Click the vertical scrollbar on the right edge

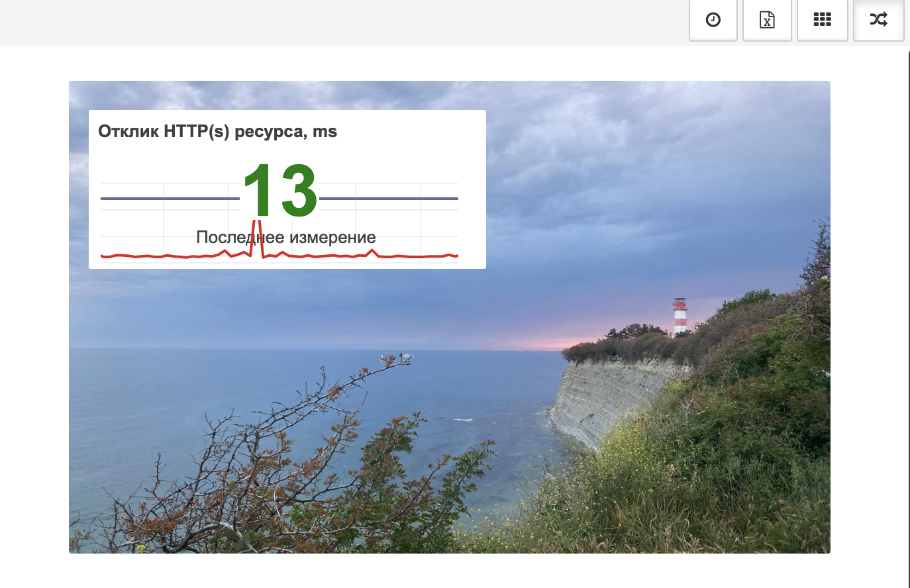tap(909, 318)
